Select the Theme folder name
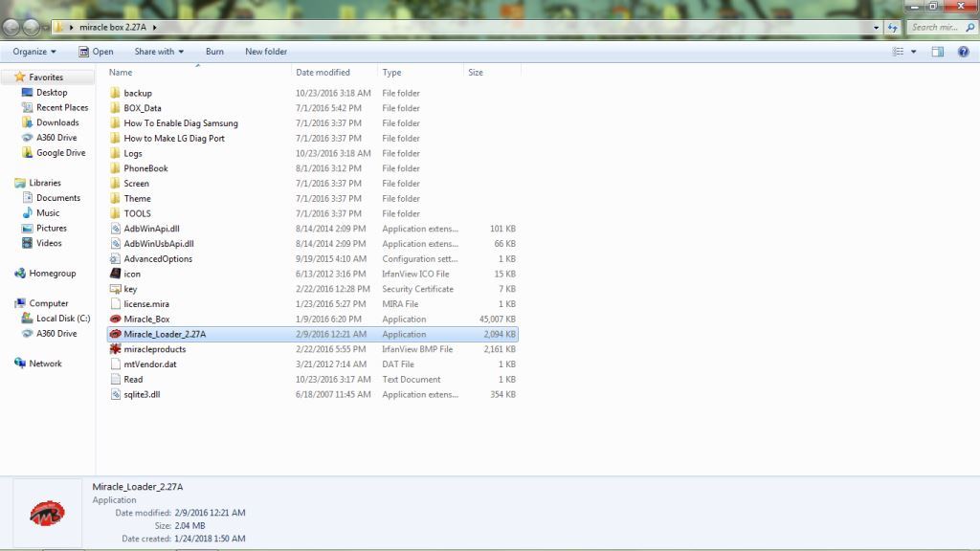 tap(137, 199)
